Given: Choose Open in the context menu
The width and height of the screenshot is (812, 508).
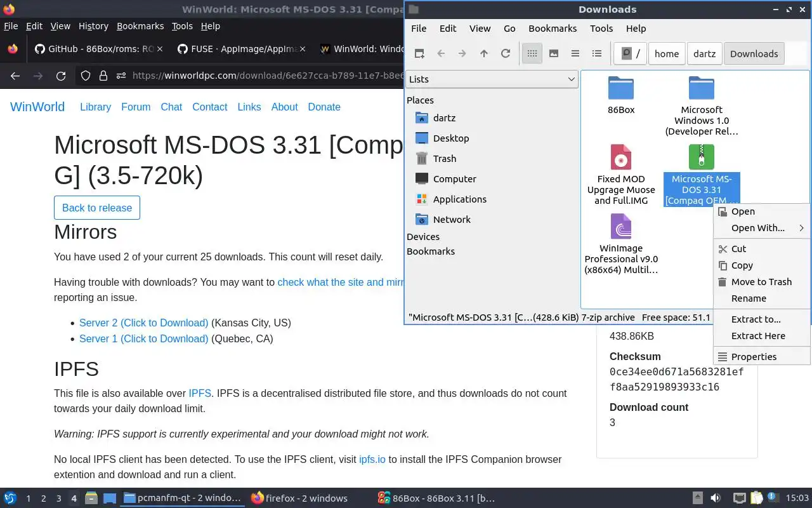Looking at the screenshot, I should [x=761, y=211].
